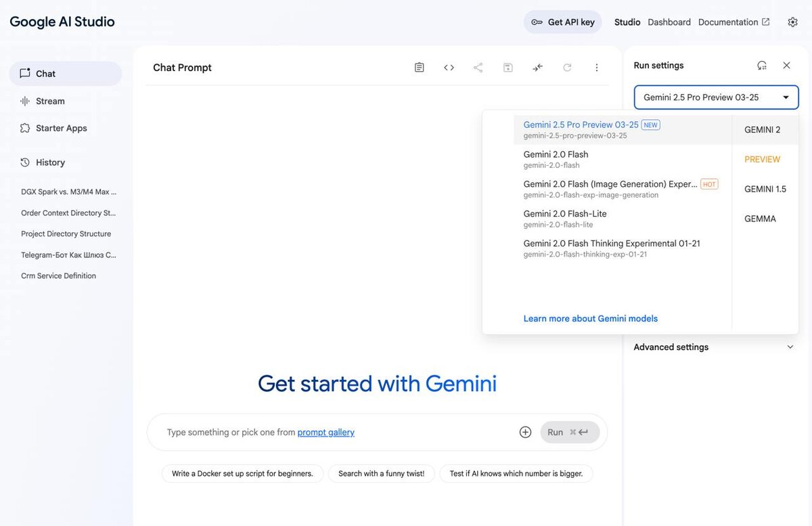The height and width of the screenshot is (526, 812).
Task: Click the plus insert media icon
Action: click(x=525, y=433)
